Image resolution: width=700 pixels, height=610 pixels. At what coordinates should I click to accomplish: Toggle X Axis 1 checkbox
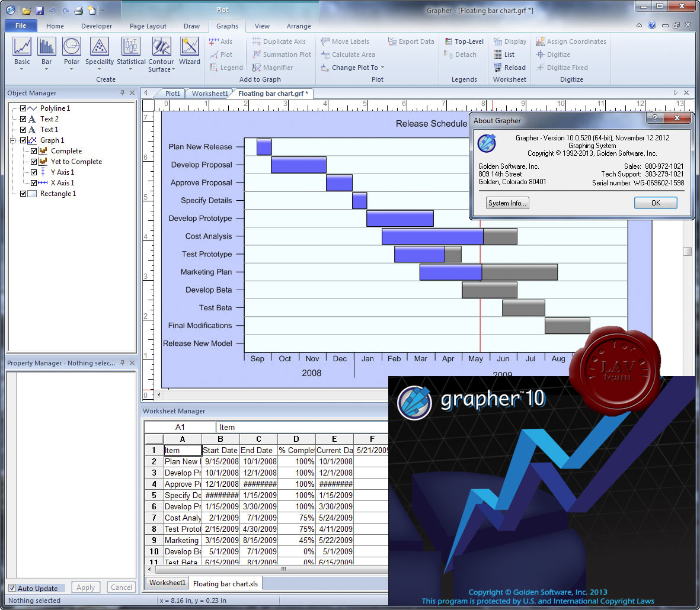(x=34, y=183)
